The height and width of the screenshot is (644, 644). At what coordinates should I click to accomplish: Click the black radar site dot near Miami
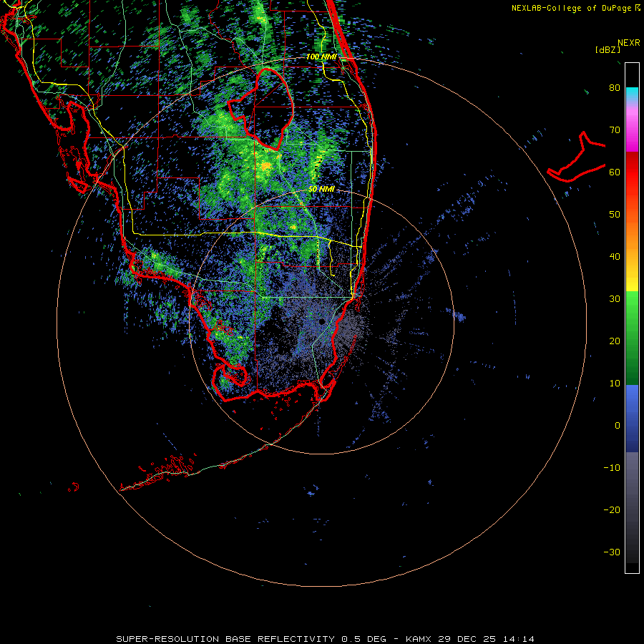pyautogui.click(x=323, y=321)
